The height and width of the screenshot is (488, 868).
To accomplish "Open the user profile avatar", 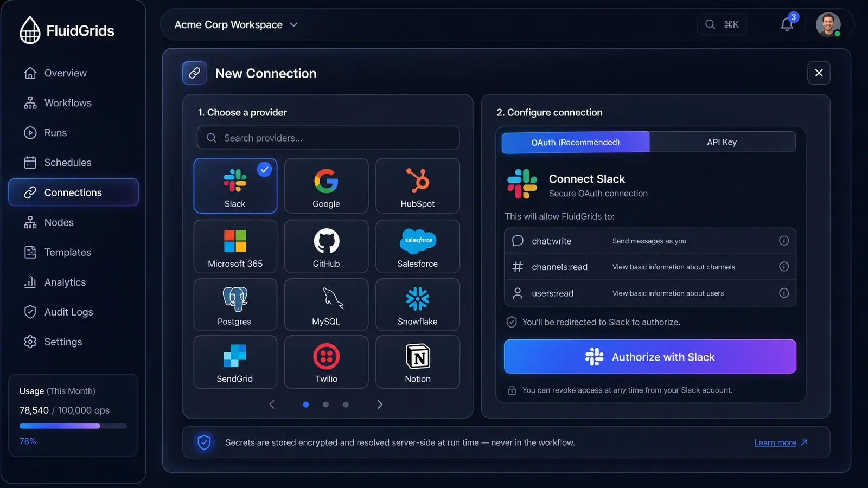I will point(828,24).
